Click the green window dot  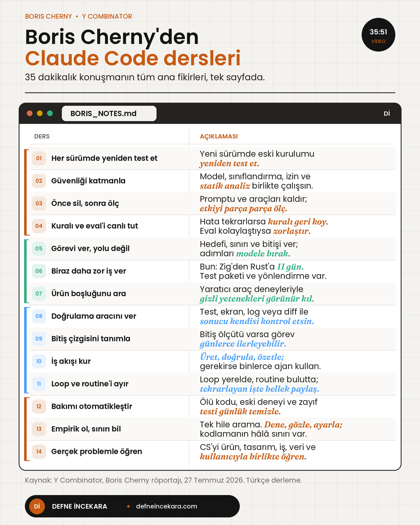pyautogui.click(x=50, y=113)
